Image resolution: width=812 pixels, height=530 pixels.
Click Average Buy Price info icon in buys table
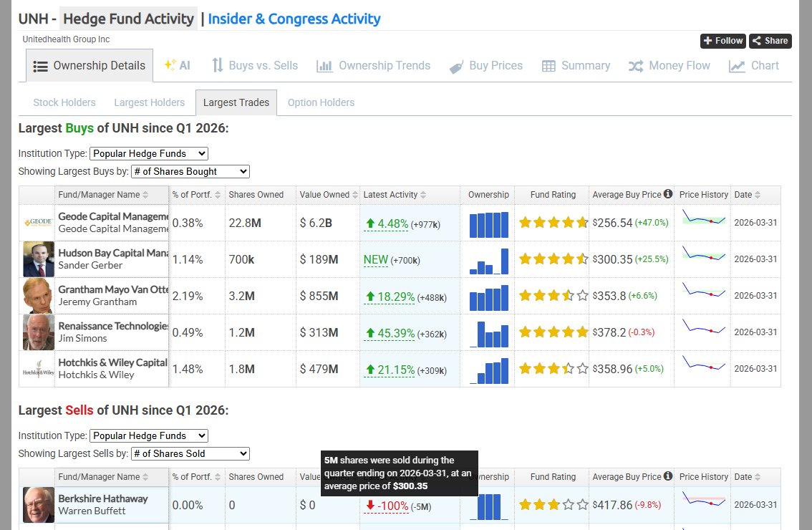tap(668, 194)
